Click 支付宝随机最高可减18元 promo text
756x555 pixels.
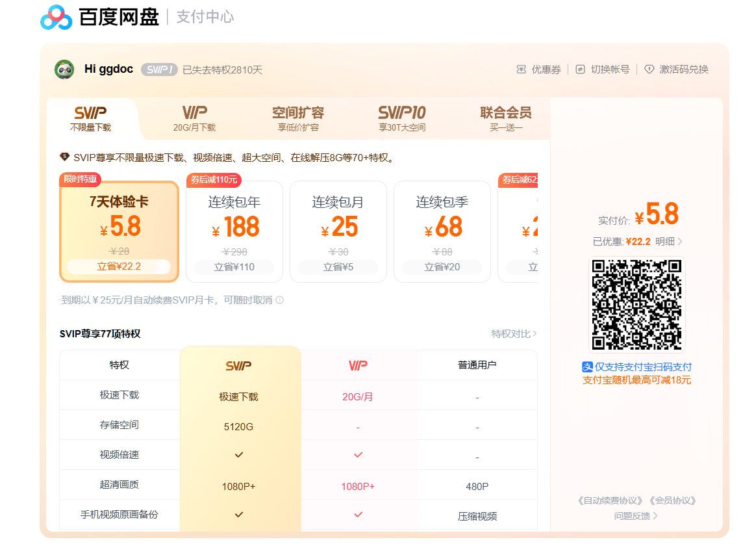[x=637, y=380]
